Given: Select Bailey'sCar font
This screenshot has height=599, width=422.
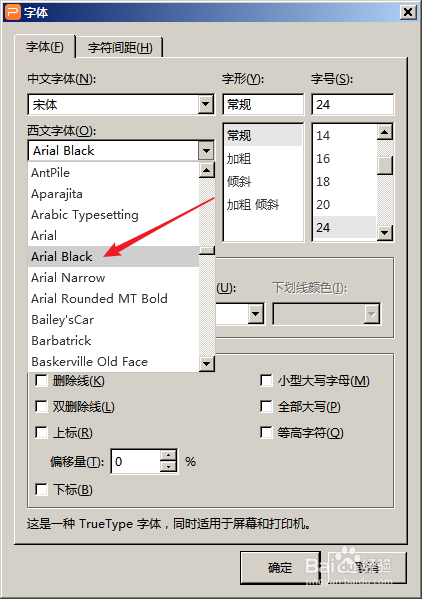Looking at the screenshot, I should (113, 319).
